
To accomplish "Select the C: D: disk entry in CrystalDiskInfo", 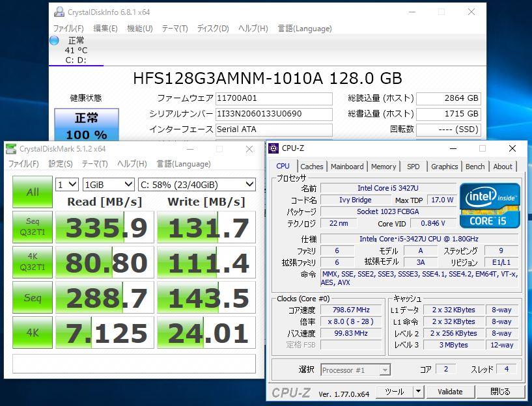I will coord(76,50).
